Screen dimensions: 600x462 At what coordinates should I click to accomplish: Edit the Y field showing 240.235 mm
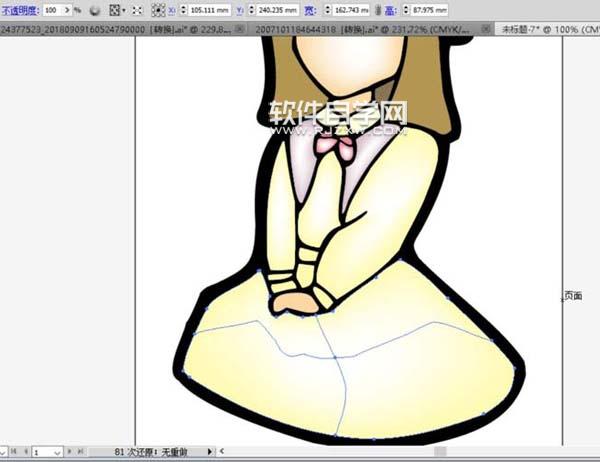pyautogui.click(x=277, y=10)
